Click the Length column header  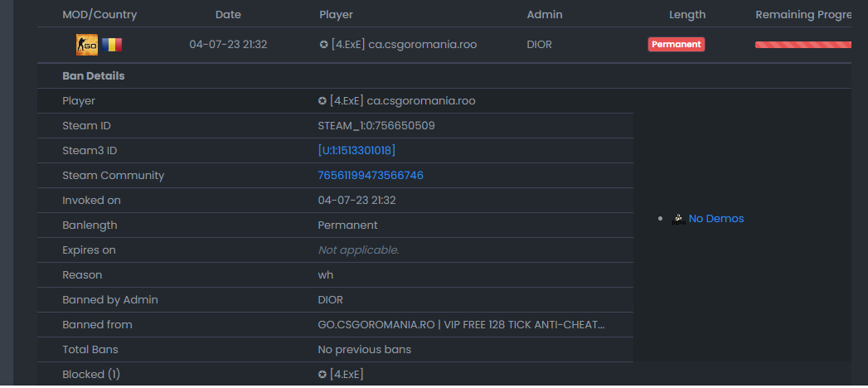(x=687, y=15)
